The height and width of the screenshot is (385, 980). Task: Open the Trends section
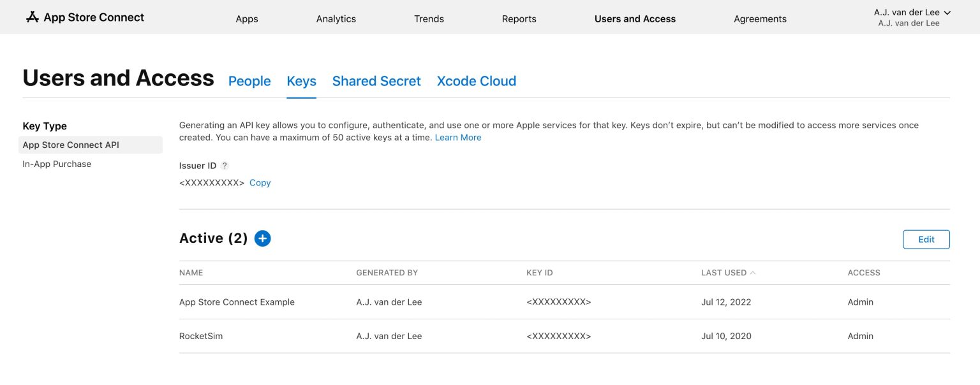[429, 18]
